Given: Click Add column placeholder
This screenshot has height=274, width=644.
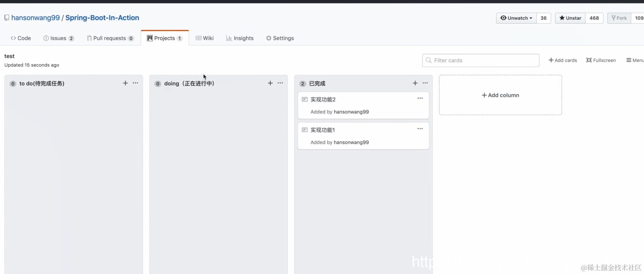Looking at the screenshot, I should click(x=500, y=95).
